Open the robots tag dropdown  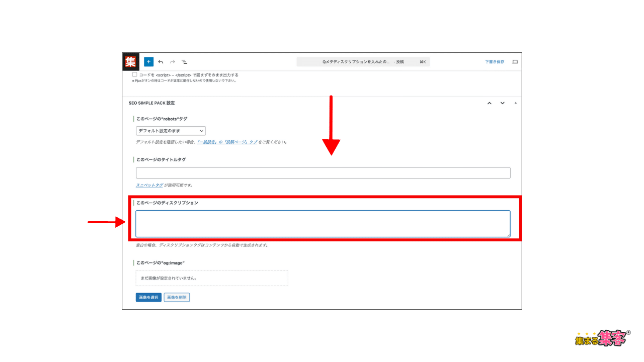pyautogui.click(x=171, y=131)
